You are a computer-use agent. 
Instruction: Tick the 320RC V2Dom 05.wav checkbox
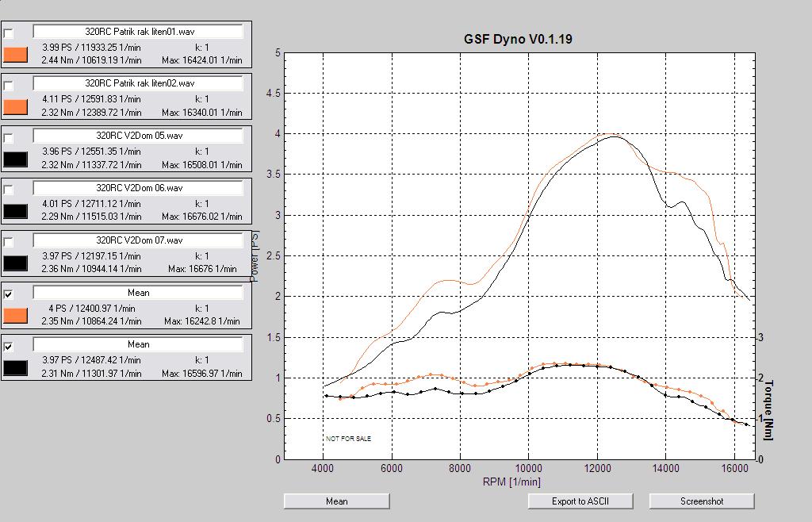[x=9, y=138]
